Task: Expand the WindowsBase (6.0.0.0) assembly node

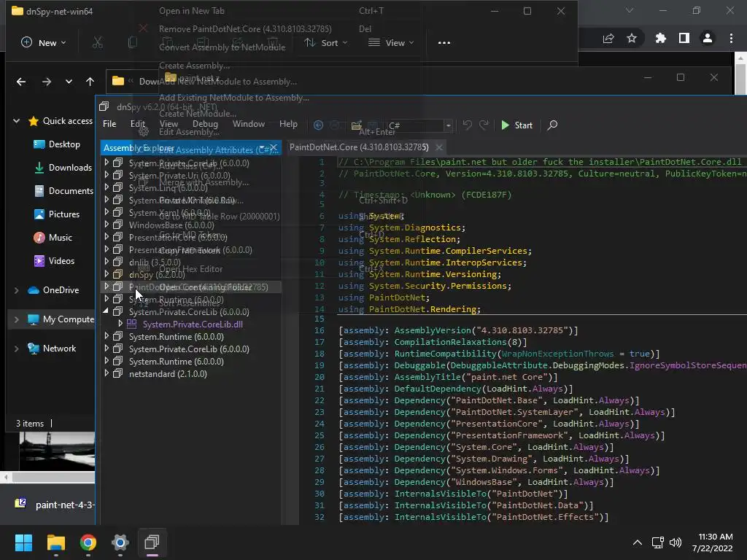Action: click(107, 225)
